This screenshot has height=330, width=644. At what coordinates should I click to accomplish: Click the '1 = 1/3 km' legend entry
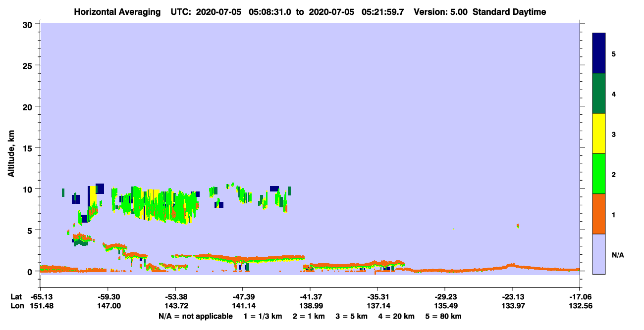(264, 316)
